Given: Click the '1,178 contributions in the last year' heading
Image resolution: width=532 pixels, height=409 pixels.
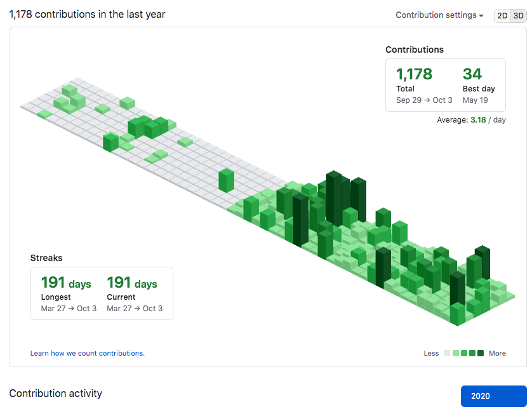Looking at the screenshot, I should click(x=87, y=14).
